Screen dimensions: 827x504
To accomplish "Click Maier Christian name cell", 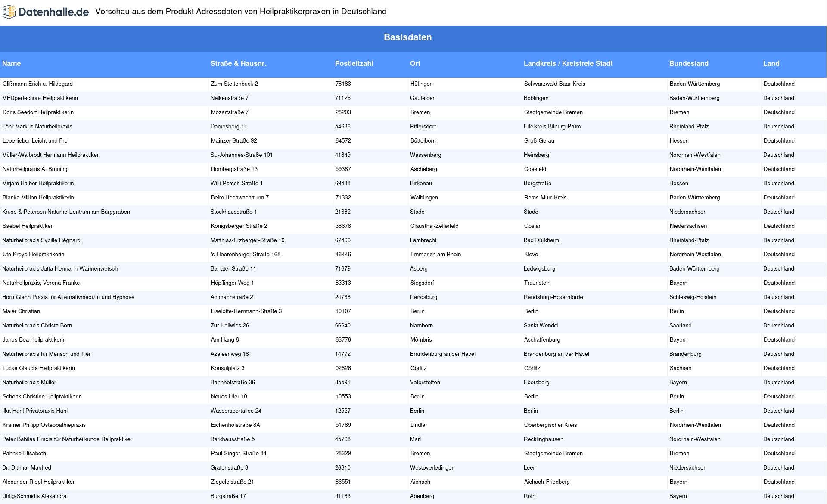I will point(21,311).
